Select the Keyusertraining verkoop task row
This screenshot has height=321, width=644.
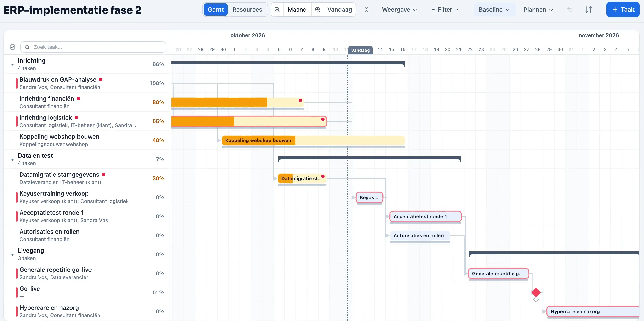[87, 197]
